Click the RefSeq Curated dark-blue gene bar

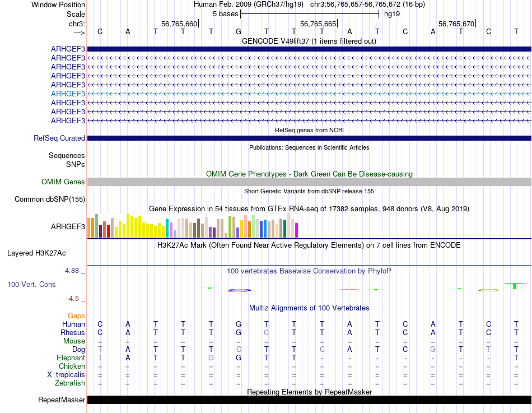[309, 138]
